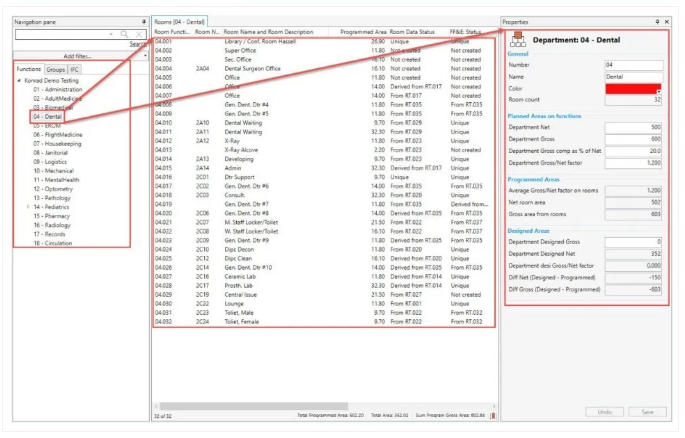Click the Department hierarchy icon in Properties

click(x=518, y=39)
